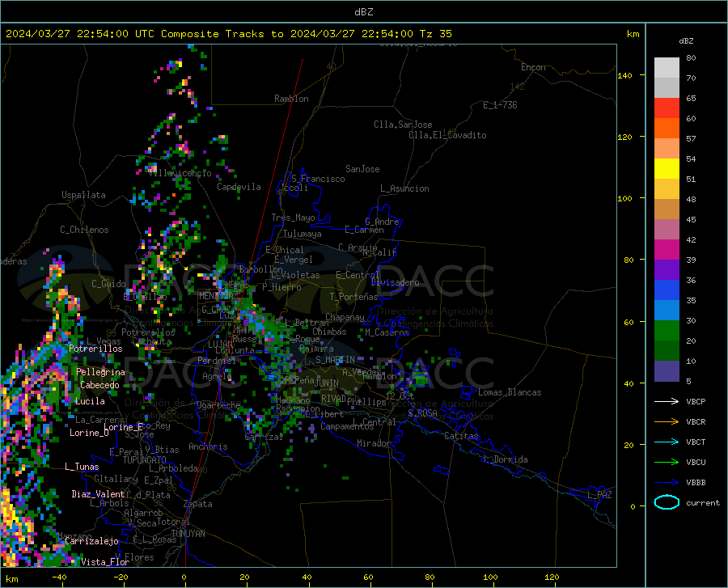Image resolution: width=728 pixels, height=588 pixels.
Task: Pick the magenta 42 dBZ color swatch
Action: coord(667,250)
